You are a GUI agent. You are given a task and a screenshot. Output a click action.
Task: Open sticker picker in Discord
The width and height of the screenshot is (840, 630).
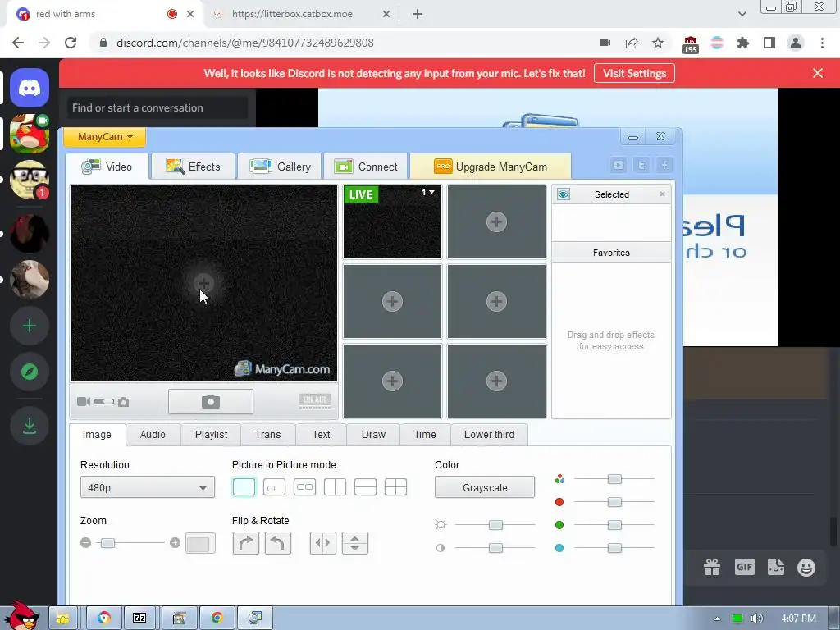(776, 567)
